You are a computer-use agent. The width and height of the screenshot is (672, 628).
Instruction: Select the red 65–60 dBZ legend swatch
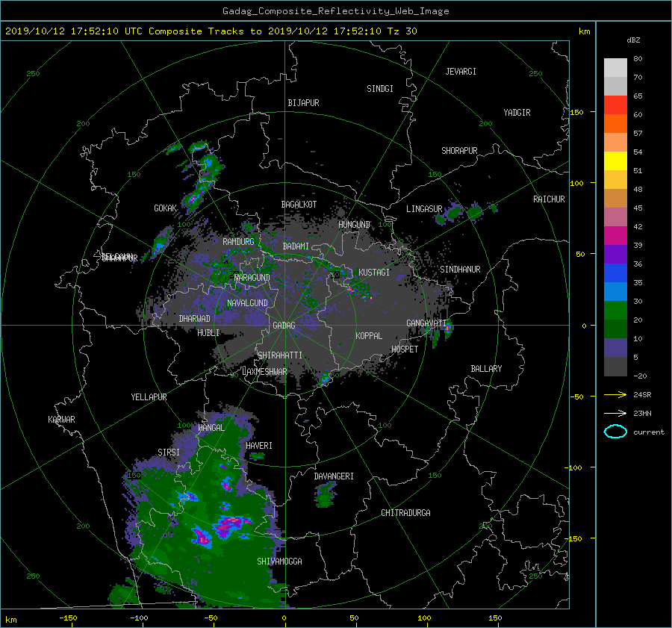[x=615, y=105]
